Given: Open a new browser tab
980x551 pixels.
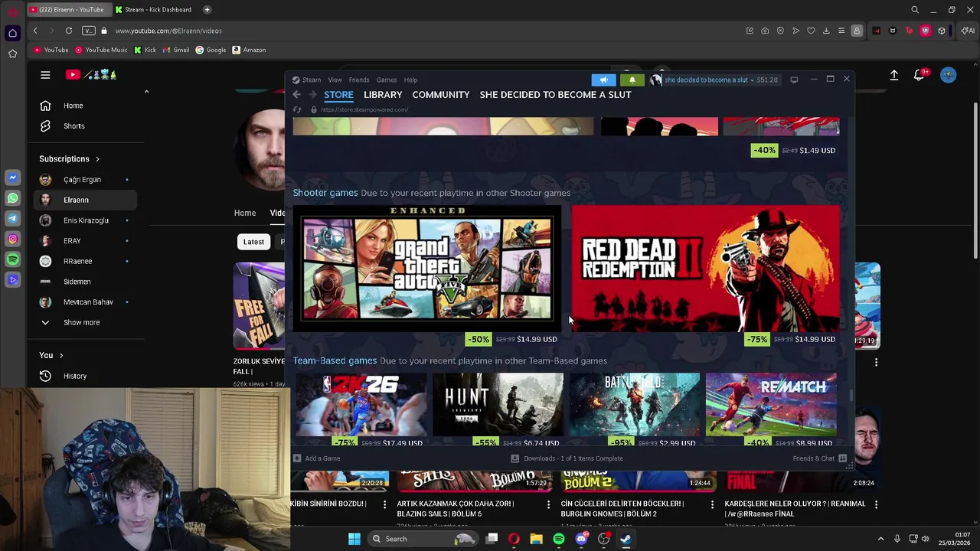Looking at the screenshot, I should click(x=207, y=10).
